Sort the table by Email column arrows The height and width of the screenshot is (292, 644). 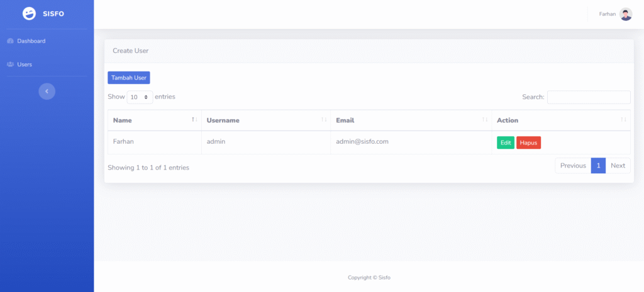coord(485,120)
